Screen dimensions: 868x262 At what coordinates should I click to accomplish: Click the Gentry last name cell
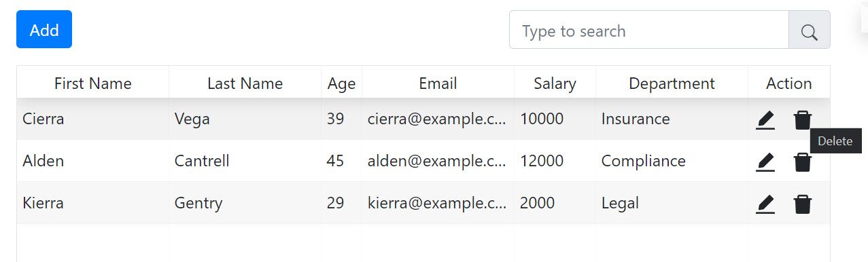(245, 203)
